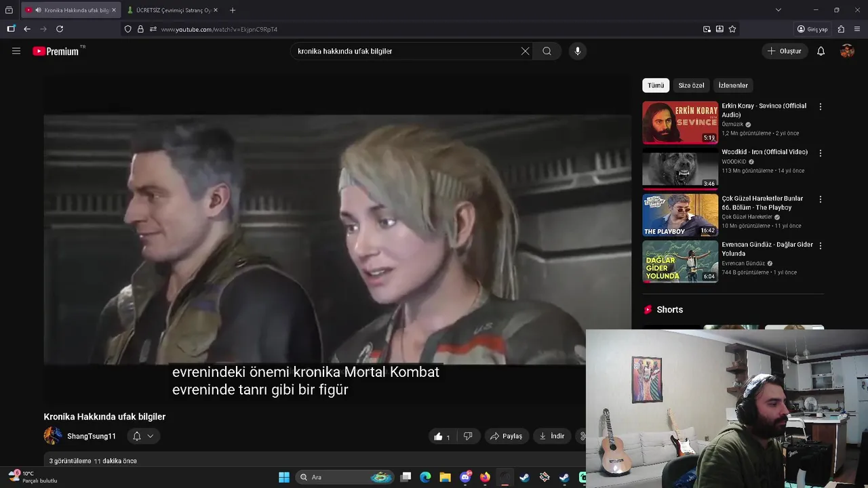Open Firefox extensions puzzle icon
The image size is (868, 488).
click(x=842, y=29)
